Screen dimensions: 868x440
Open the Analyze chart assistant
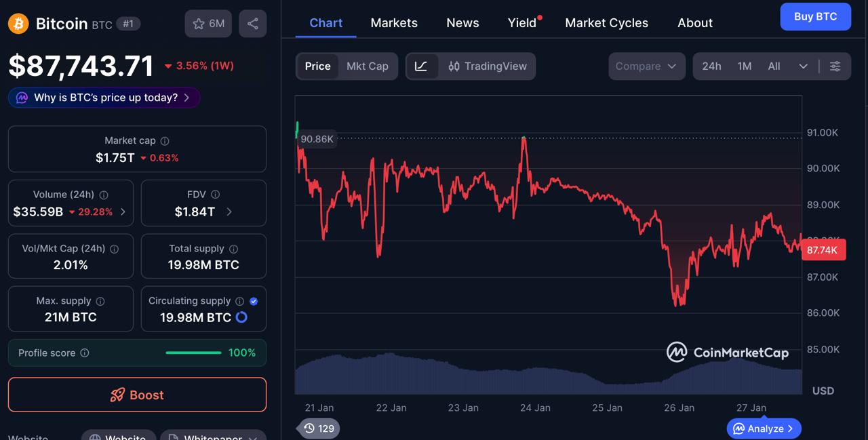click(764, 428)
